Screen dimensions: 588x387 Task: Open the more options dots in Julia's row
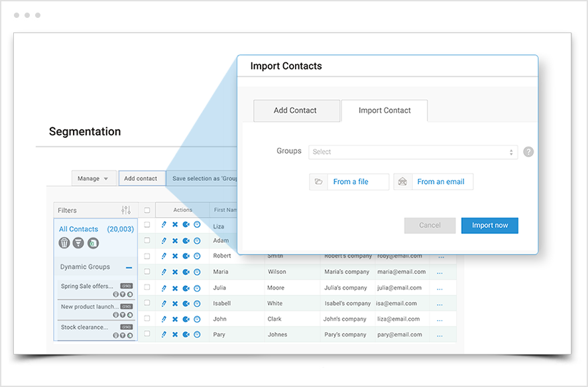click(x=440, y=289)
